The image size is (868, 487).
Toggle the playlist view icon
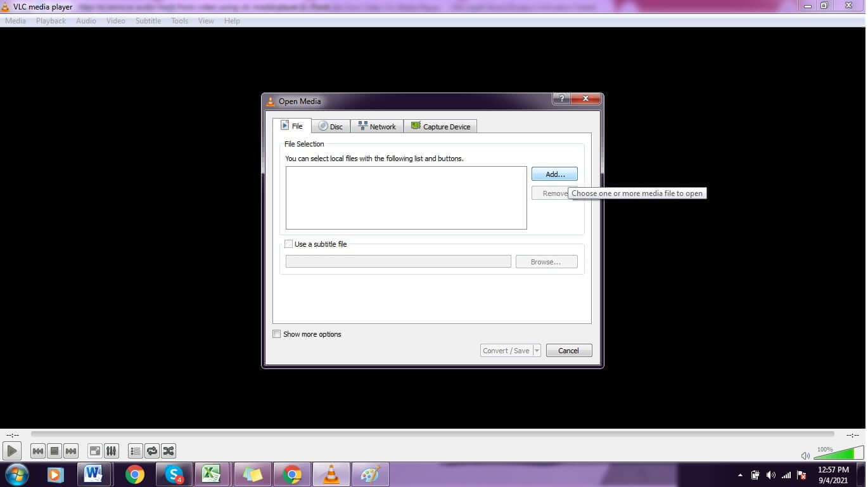pos(135,451)
